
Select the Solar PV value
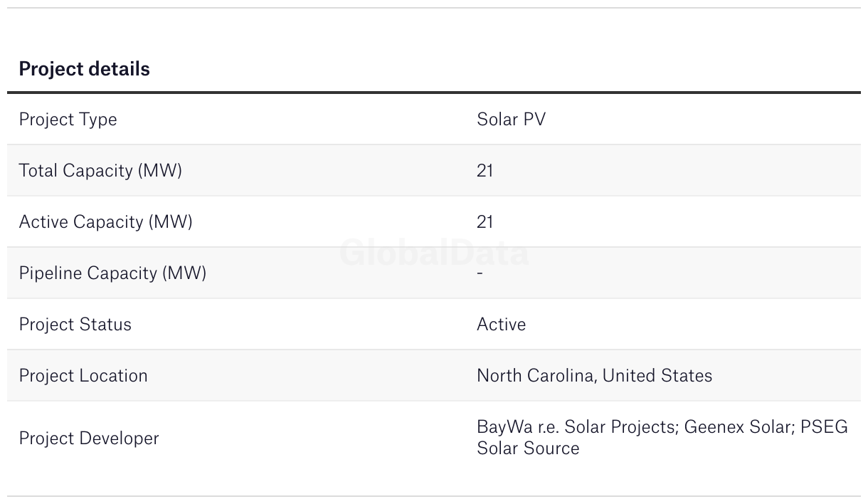click(511, 120)
